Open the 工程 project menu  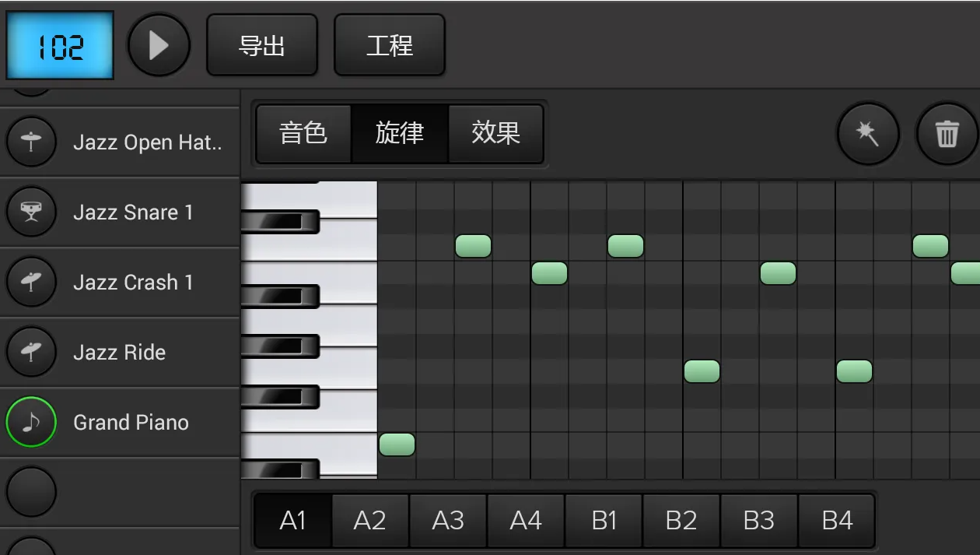pos(390,45)
